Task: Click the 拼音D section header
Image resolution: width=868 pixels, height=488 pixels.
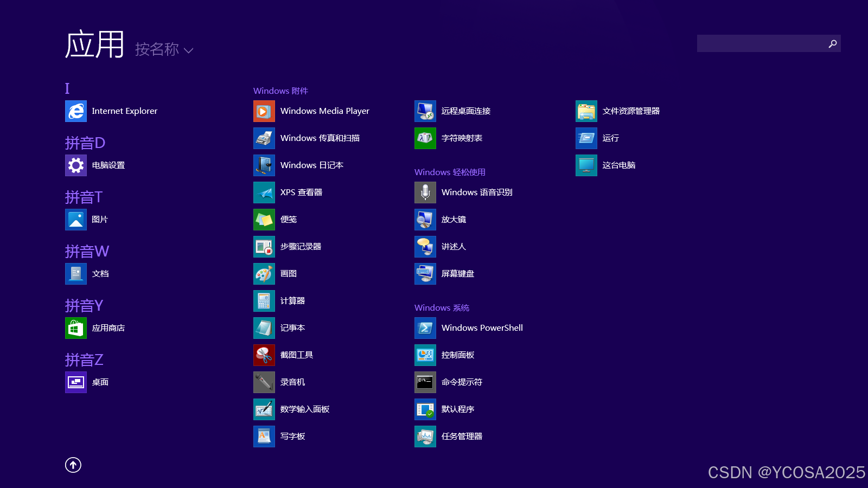Action: (85, 143)
